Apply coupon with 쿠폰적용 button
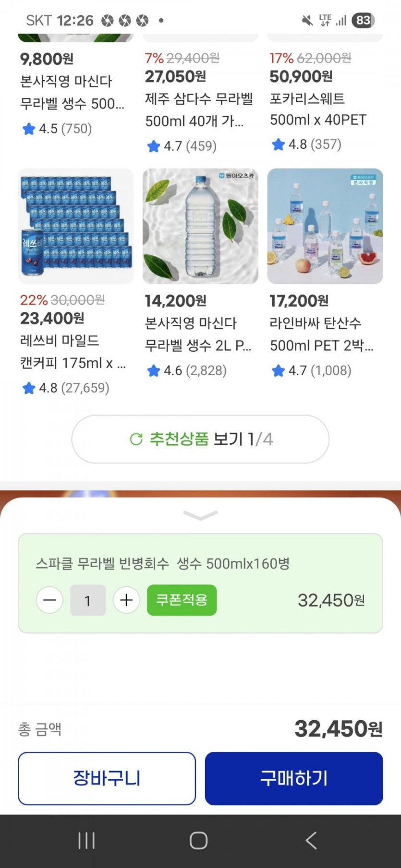The image size is (401, 868). click(x=182, y=600)
